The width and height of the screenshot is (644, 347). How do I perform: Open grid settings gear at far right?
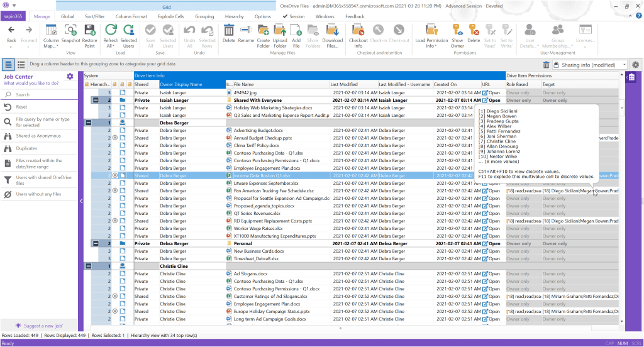635,65
